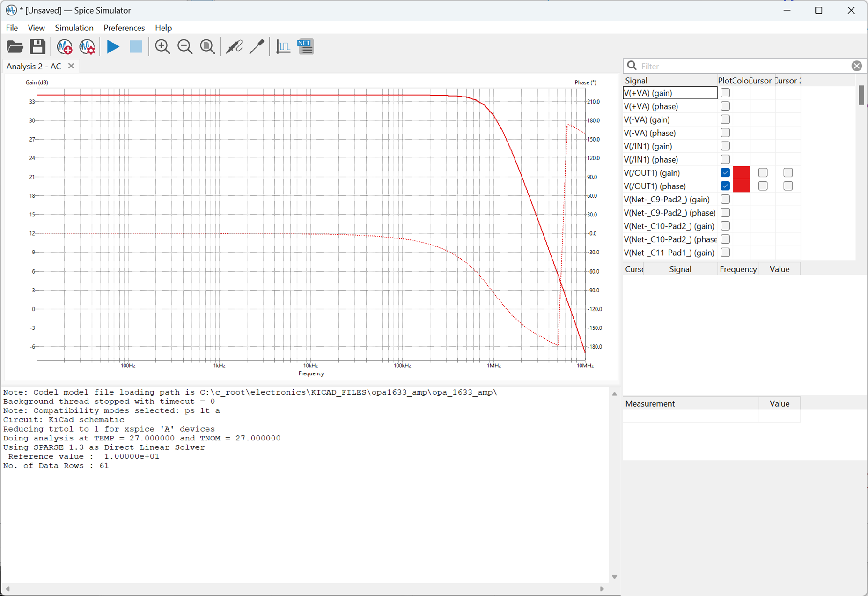
Task: Open the edit analysis settings icon
Action: click(87, 47)
